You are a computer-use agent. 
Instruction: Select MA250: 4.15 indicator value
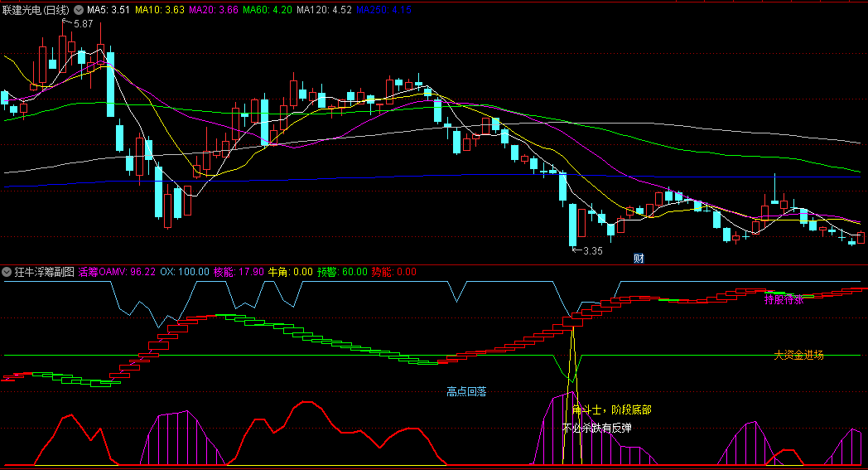point(383,9)
